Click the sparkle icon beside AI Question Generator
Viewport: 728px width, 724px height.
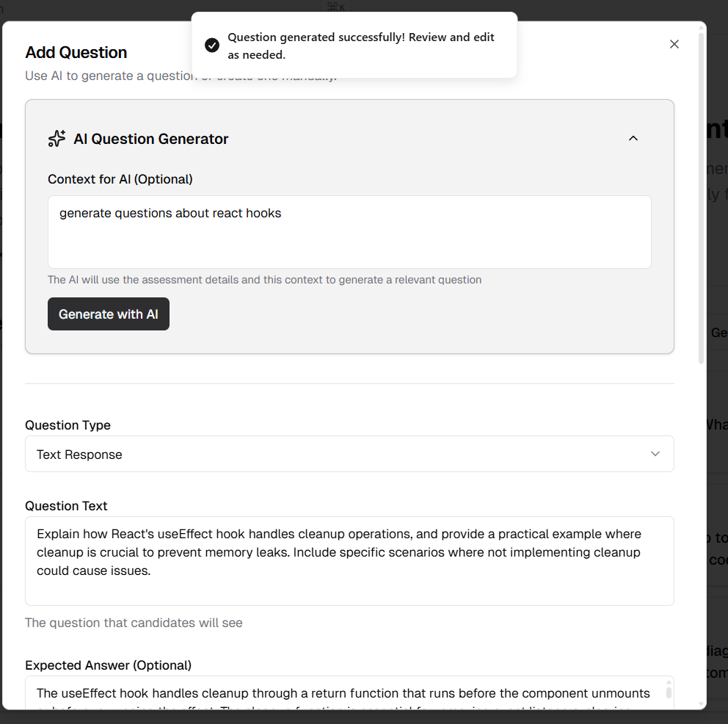coord(57,139)
